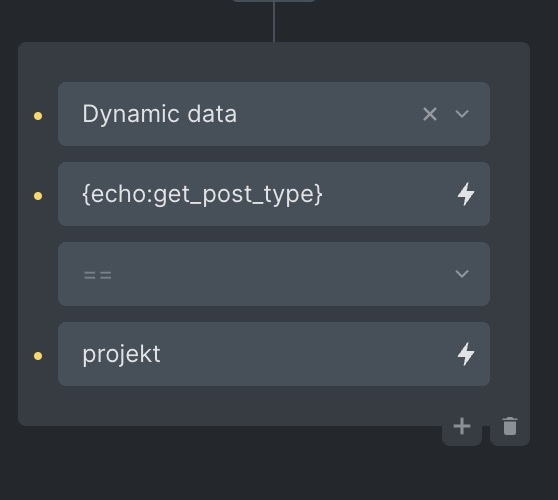Clear the Dynamic data selection with X
This screenshot has height=500, width=558.
[430, 114]
